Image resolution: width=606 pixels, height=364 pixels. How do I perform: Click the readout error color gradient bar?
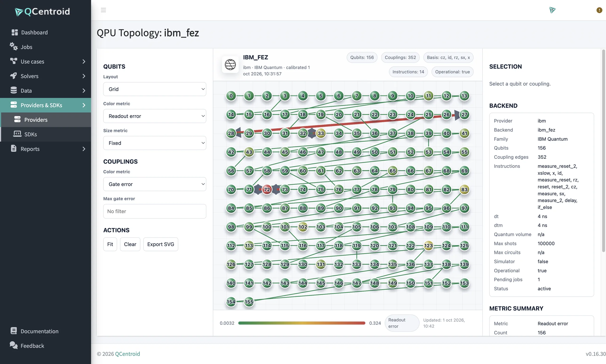[302, 323]
